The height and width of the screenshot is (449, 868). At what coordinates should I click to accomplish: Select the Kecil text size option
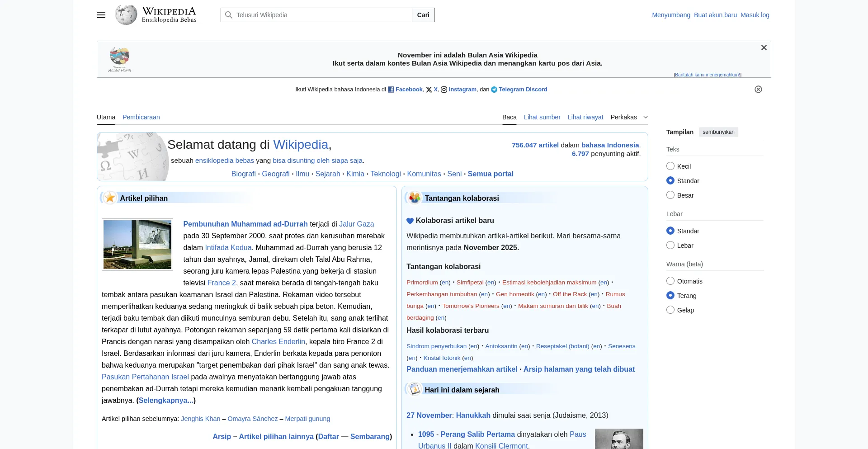pos(670,166)
